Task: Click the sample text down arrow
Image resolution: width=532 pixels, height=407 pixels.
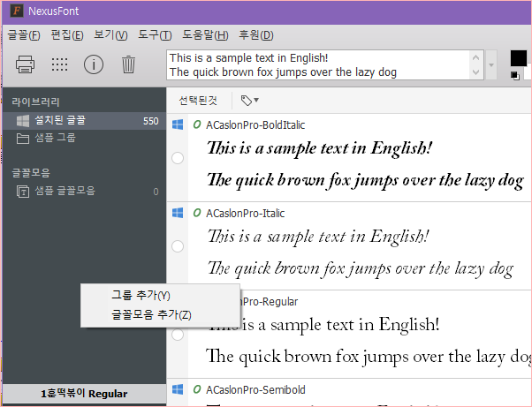Action: (475, 72)
